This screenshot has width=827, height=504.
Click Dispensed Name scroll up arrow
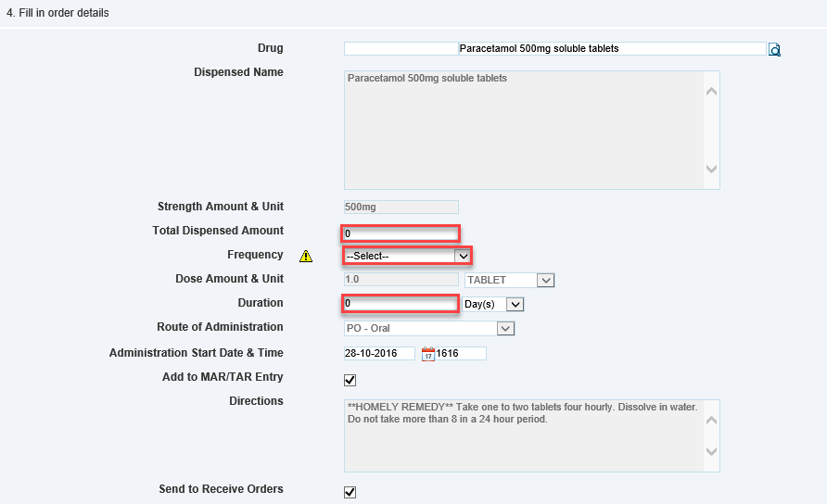[x=711, y=92]
